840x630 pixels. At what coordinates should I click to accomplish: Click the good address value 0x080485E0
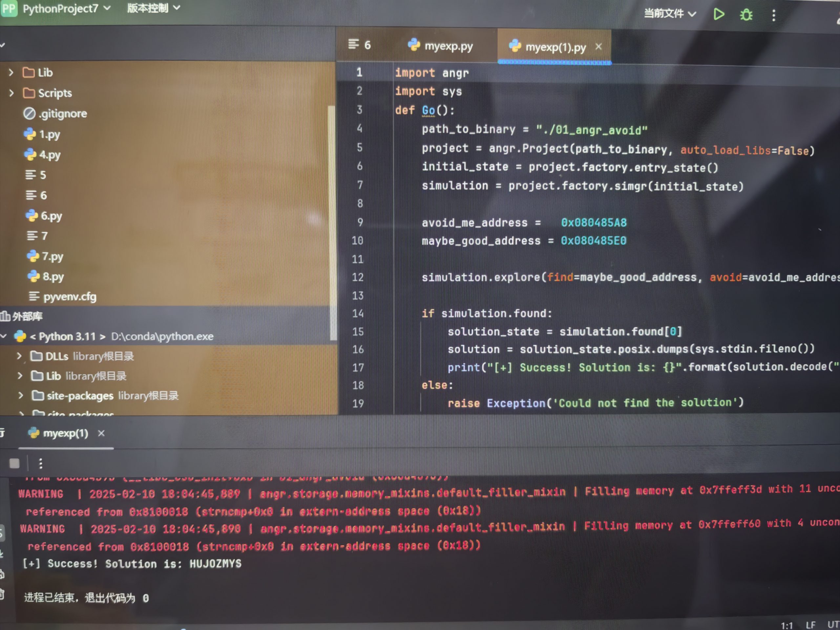(x=594, y=241)
